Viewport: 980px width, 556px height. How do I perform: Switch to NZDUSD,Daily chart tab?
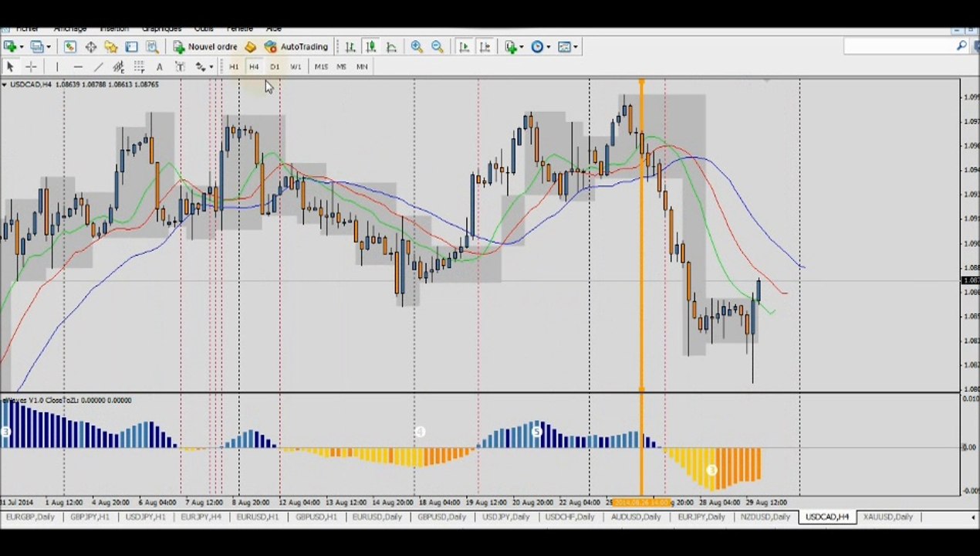coord(764,517)
